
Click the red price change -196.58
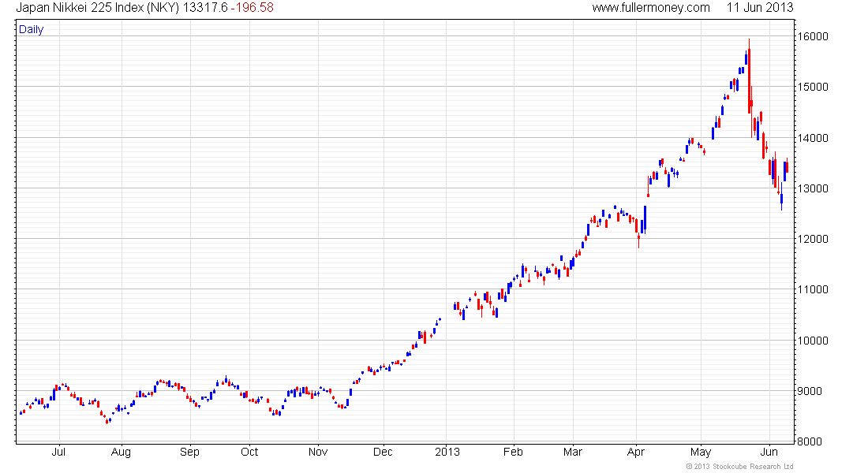[x=252, y=8]
